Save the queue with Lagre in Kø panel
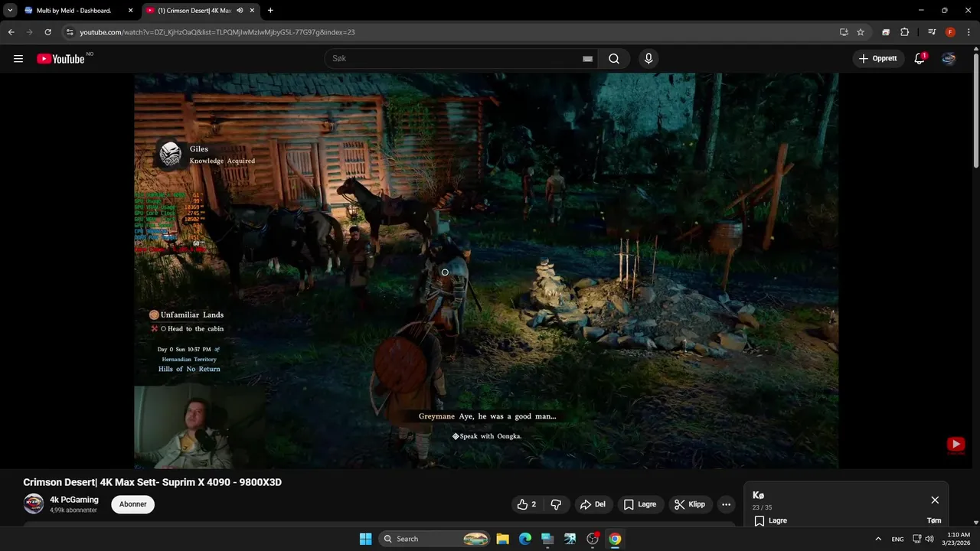The image size is (980, 551). [x=771, y=521]
